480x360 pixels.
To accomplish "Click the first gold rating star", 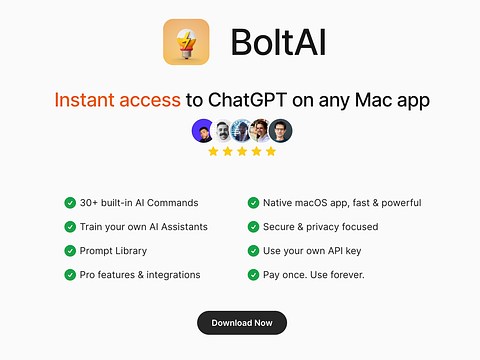I will 213,152.
